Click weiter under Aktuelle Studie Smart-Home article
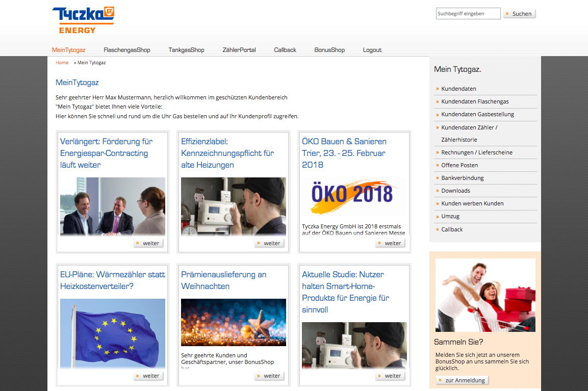Image resolution: width=588 pixels, height=391 pixels. pyautogui.click(x=390, y=376)
